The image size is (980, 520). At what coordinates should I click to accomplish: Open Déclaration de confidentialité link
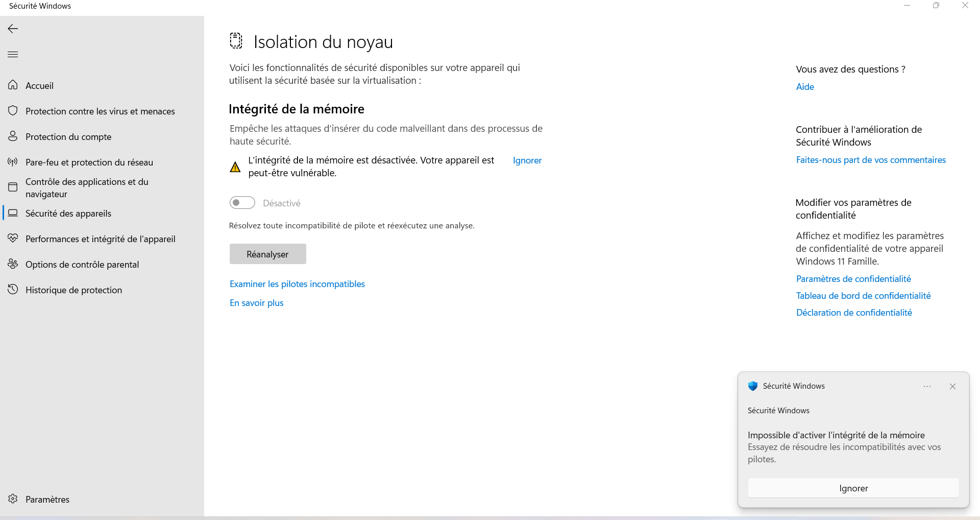(x=854, y=313)
